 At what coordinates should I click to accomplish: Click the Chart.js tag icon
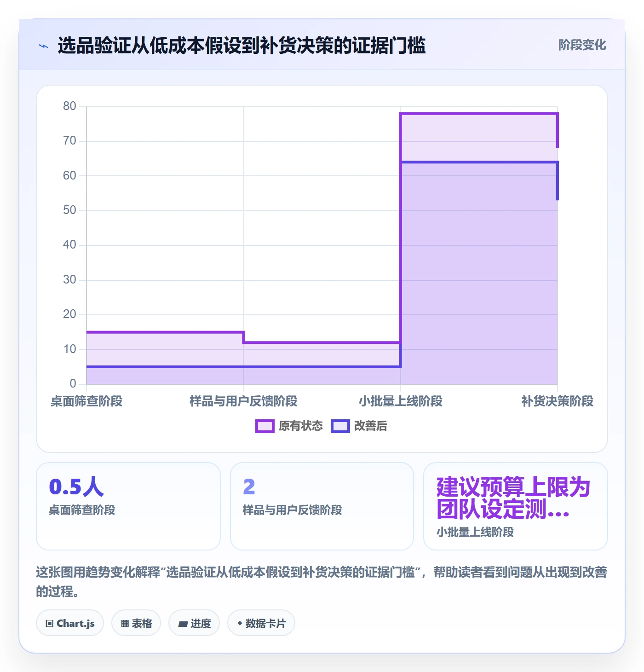[50, 624]
